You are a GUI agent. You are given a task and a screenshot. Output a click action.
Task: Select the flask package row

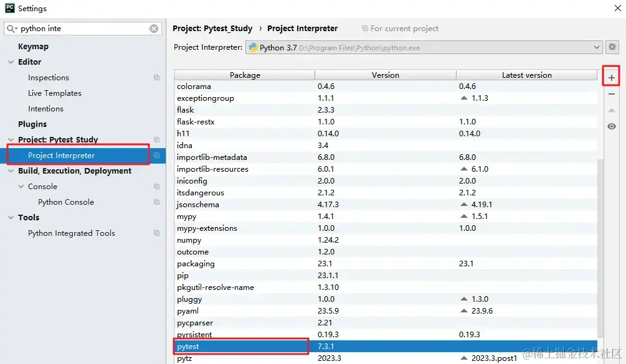[x=386, y=110]
